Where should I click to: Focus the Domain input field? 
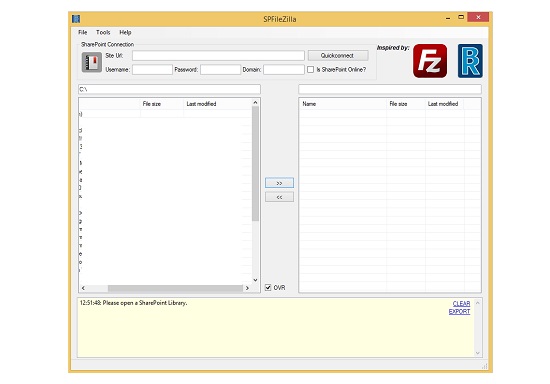click(284, 69)
